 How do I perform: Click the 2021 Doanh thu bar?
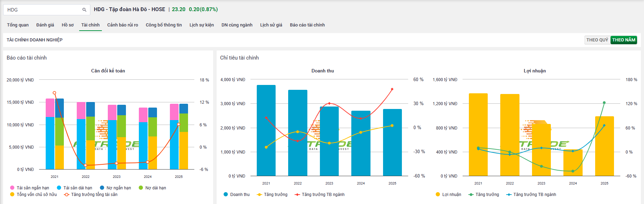click(266, 131)
